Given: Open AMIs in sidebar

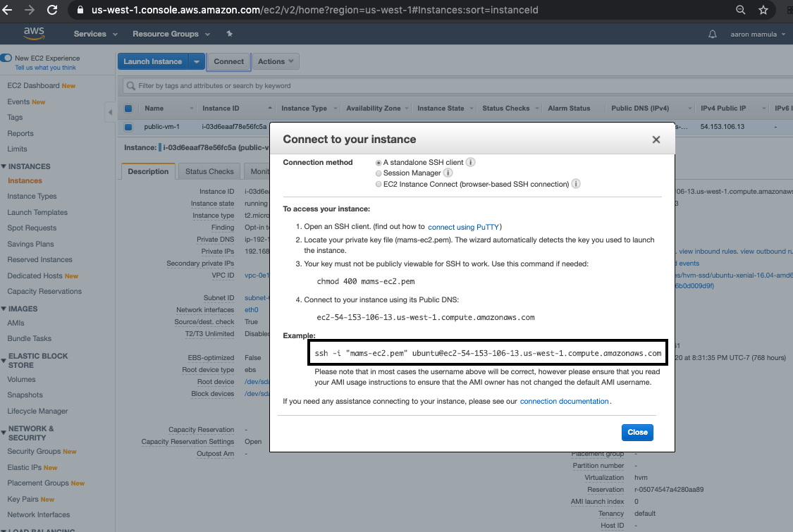Looking at the screenshot, I should pyautogui.click(x=16, y=323).
